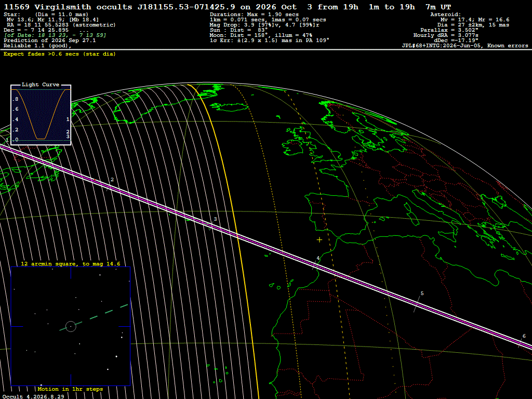The height and width of the screenshot is (399, 532).
Task: Click the circled target star in the star chart
Action: click(71, 326)
